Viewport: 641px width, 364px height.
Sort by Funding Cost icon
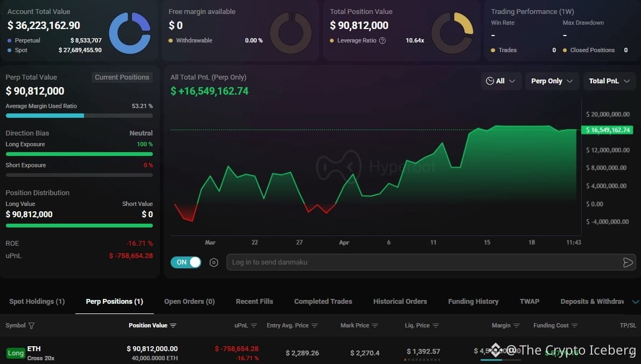[x=574, y=326]
